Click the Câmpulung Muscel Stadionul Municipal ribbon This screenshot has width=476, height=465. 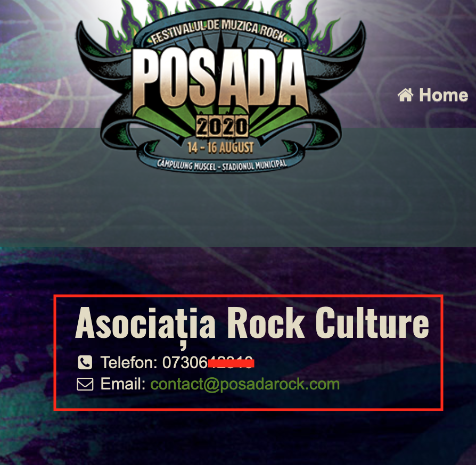222,165
